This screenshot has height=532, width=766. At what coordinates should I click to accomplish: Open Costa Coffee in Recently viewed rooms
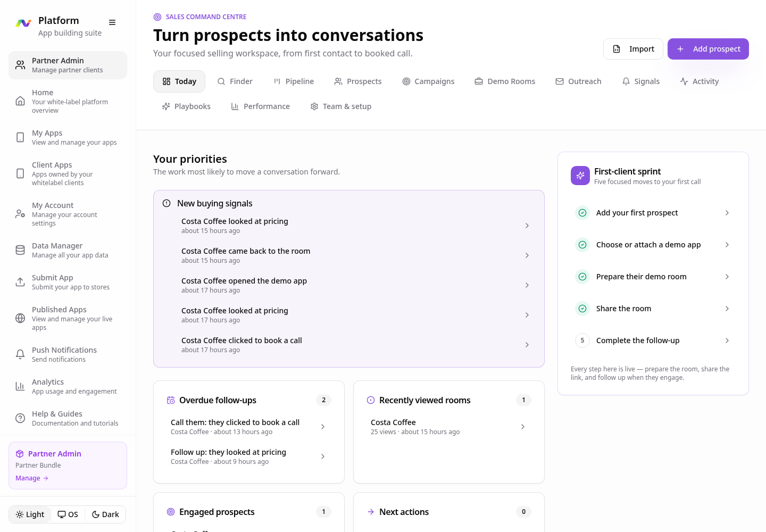click(448, 427)
